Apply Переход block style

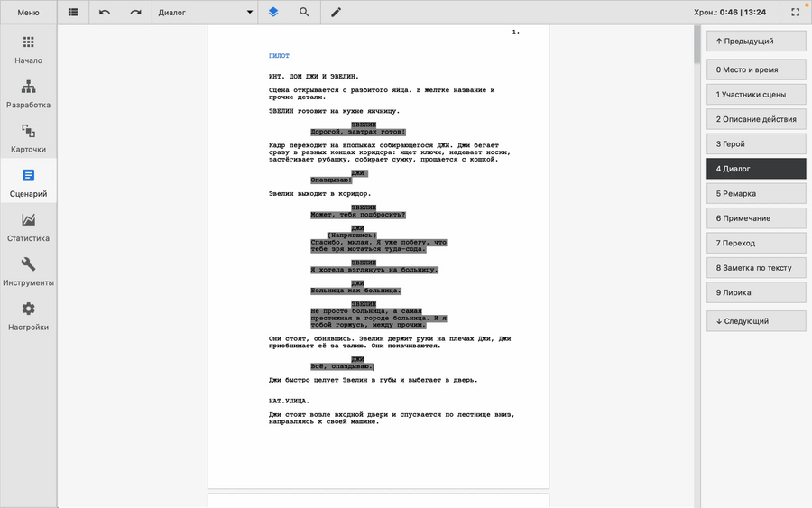[x=756, y=243]
